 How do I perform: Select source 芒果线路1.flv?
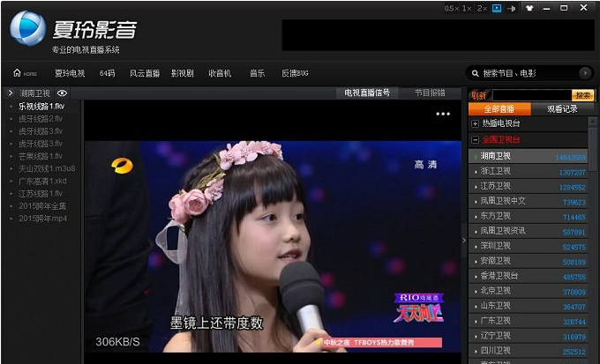[x=42, y=156]
